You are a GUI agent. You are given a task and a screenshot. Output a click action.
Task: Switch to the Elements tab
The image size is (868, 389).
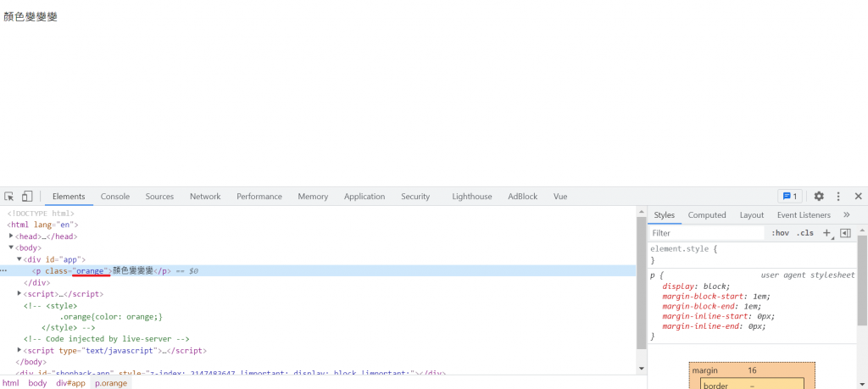click(x=69, y=197)
